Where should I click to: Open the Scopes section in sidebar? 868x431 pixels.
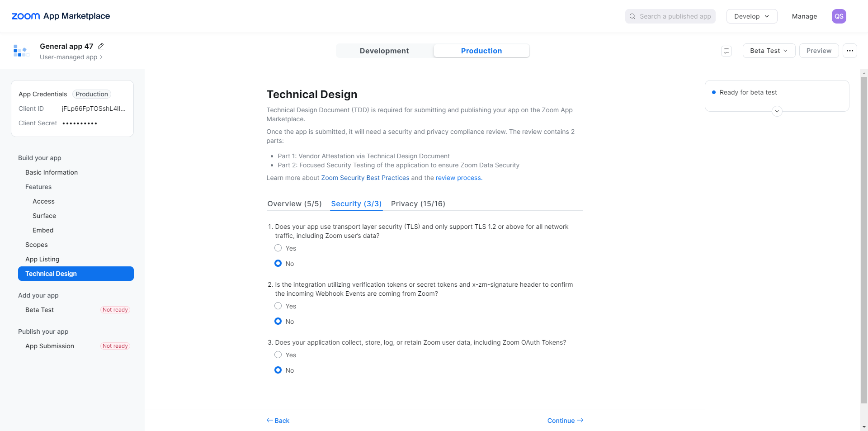point(37,245)
